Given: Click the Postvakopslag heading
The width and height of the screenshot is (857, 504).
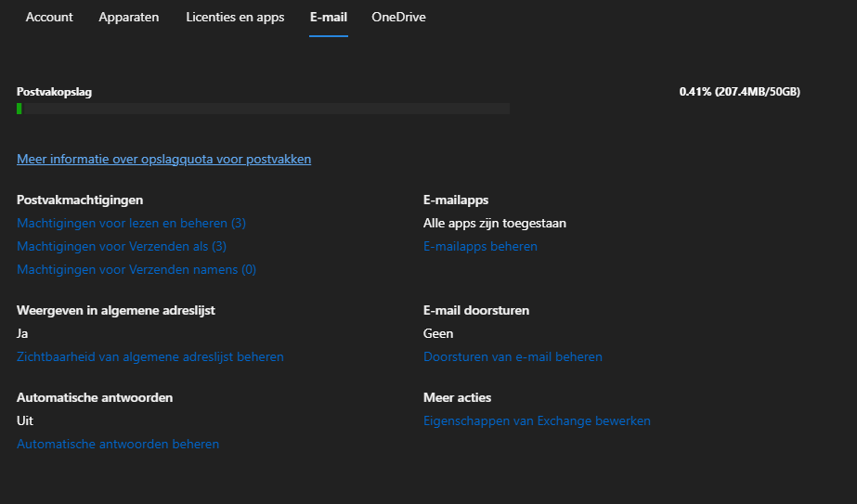Looking at the screenshot, I should point(54,92).
